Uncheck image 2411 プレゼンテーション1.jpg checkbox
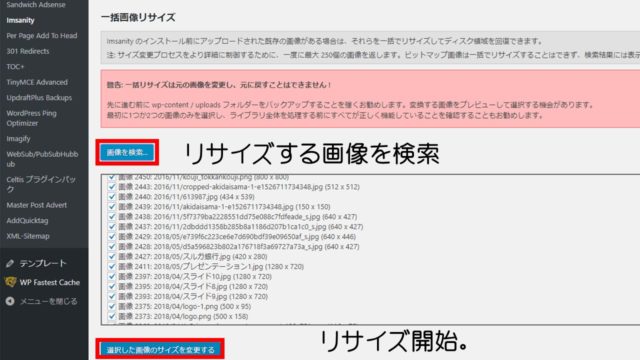Image resolution: width=640 pixels, height=360 pixels. click(x=111, y=267)
